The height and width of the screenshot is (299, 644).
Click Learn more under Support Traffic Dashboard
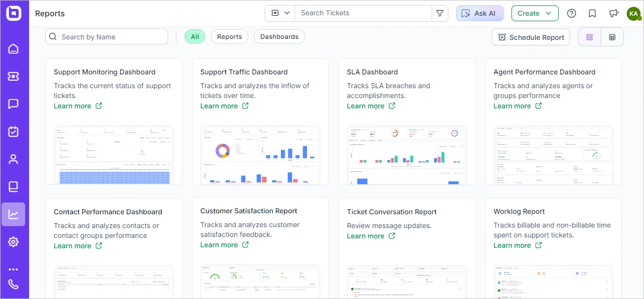[219, 106]
